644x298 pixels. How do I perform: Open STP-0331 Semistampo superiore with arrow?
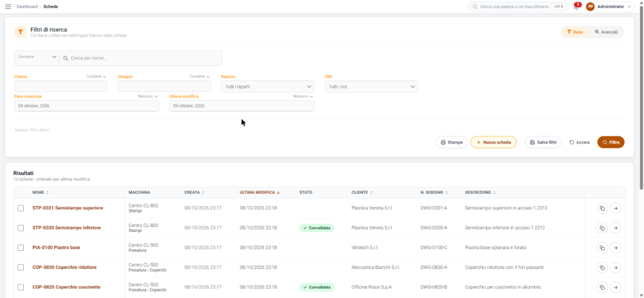click(615, 208)
